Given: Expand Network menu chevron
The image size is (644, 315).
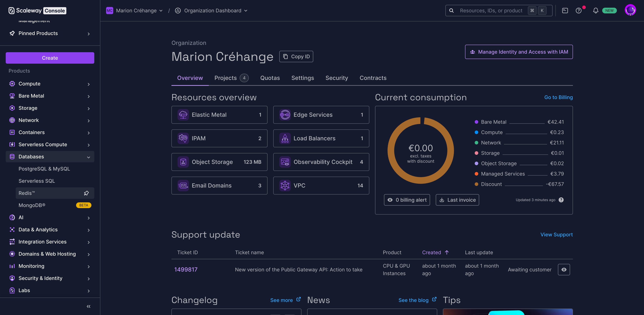Looking at the screenshot, I should pos(89,121).
